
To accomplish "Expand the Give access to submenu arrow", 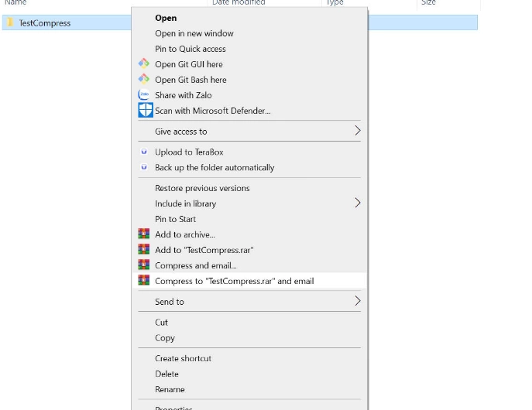I will [x=357, y=131].
